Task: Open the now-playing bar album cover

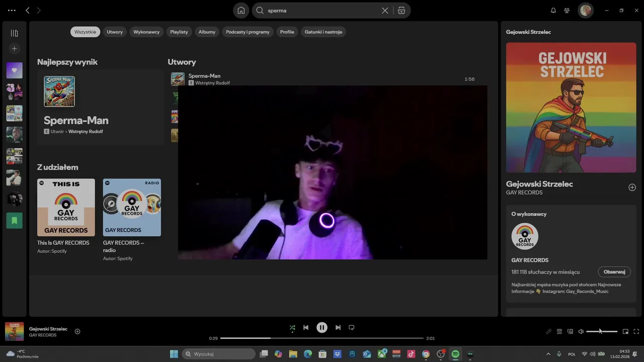Action: [14, 331]
